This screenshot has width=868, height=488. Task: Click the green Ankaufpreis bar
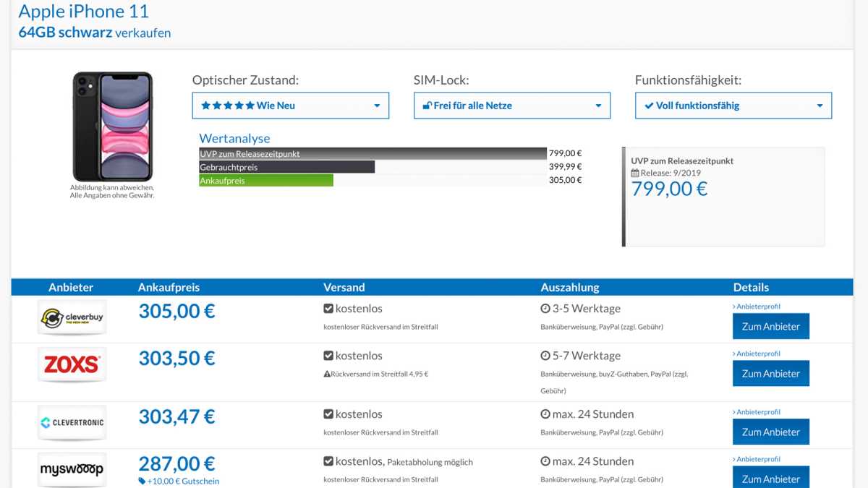pos(266,180)
